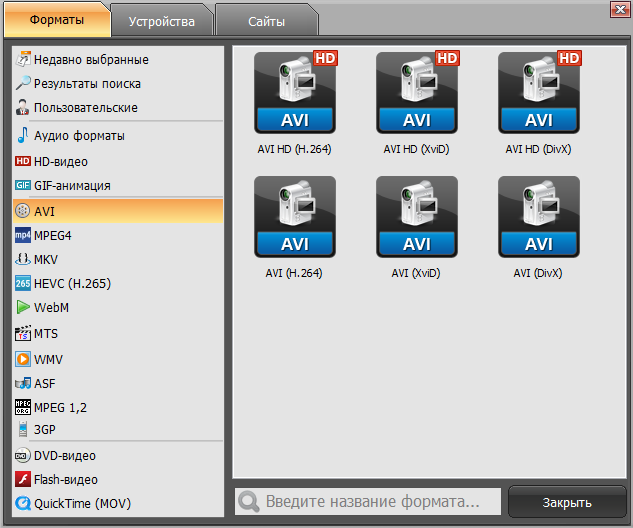Screen dimensions: 633x528
Task: Open the Сайты tab
Action: point(266,21)
